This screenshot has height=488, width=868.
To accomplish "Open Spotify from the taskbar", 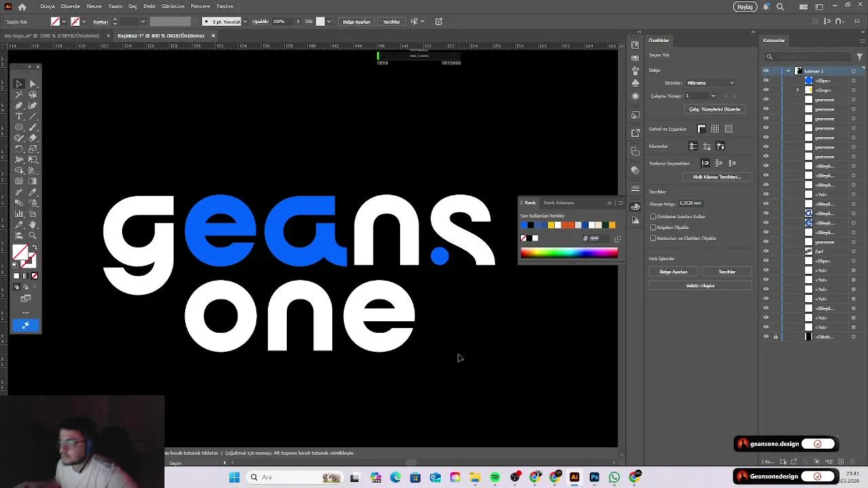I will pyautogui.click(x=495, y=477).
